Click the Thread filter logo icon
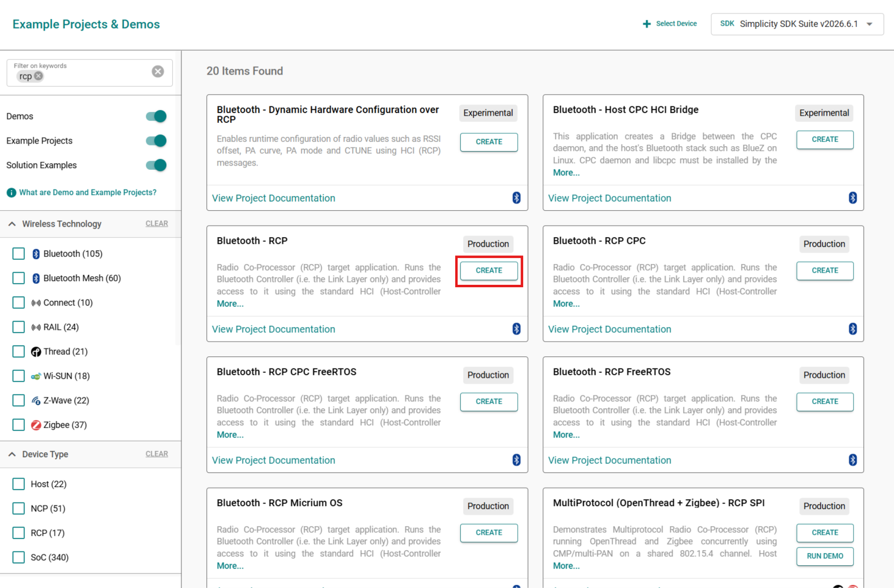Image resolution: width=894 pixels, height=588 pixels. (x=36, y=351)
